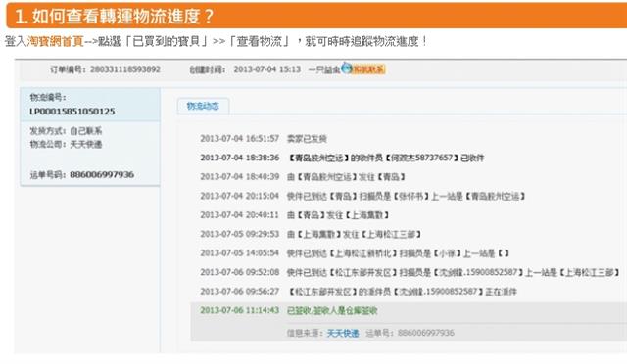Click the 物流公司: 天天快递 line
Image resolution: width=627 pixels, height=364 pixels.
click(x=66, y=144)
